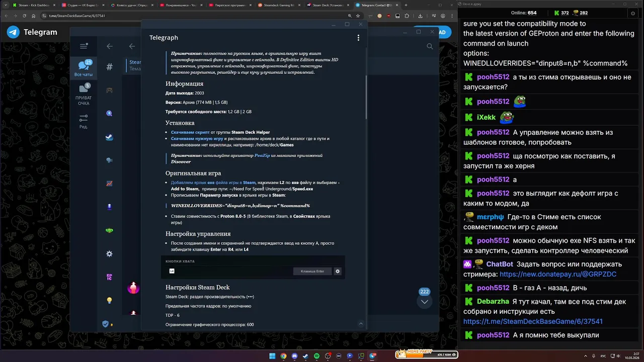Open a new browser tab with plus

tap(406, 5)
